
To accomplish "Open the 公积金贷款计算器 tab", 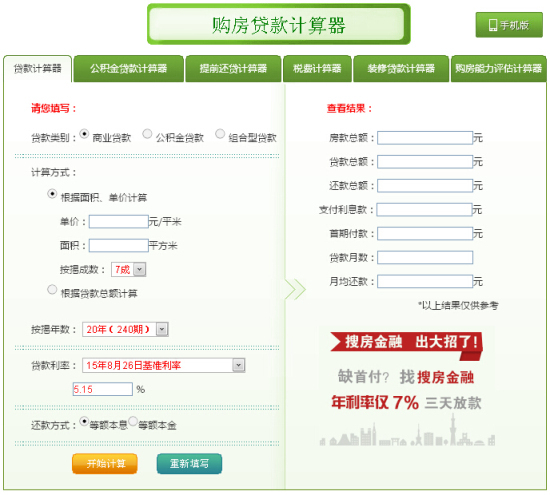I will coord(128,69).
